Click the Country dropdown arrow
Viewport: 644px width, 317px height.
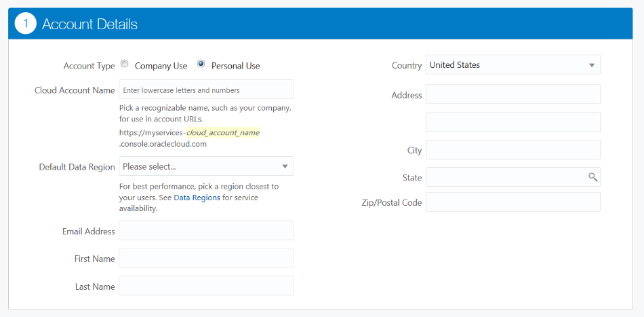592,65
